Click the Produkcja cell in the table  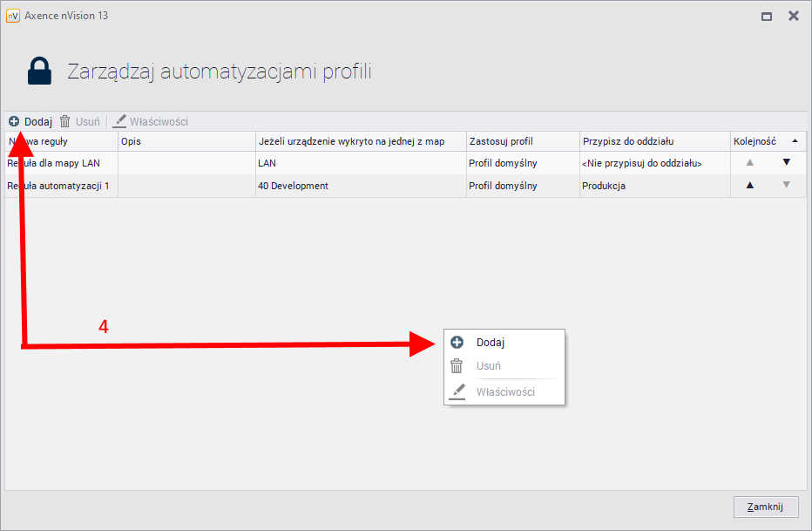click(603, 185)
